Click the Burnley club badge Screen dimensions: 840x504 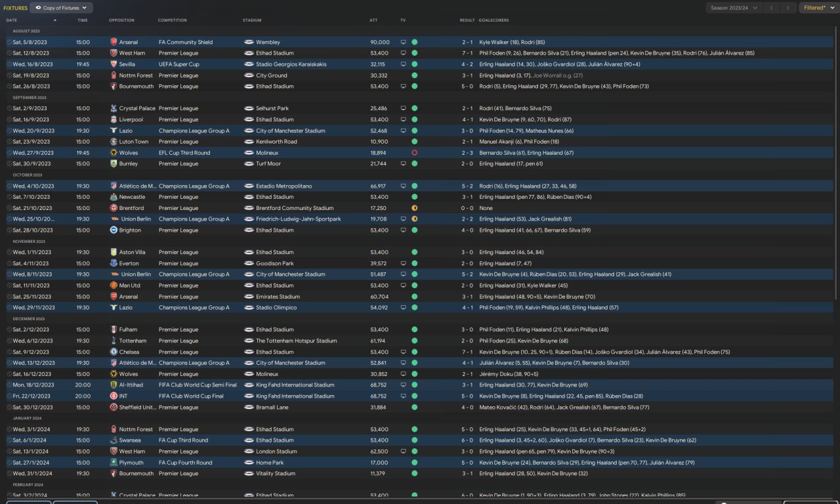pyautogui.click(x=114, y=163)
